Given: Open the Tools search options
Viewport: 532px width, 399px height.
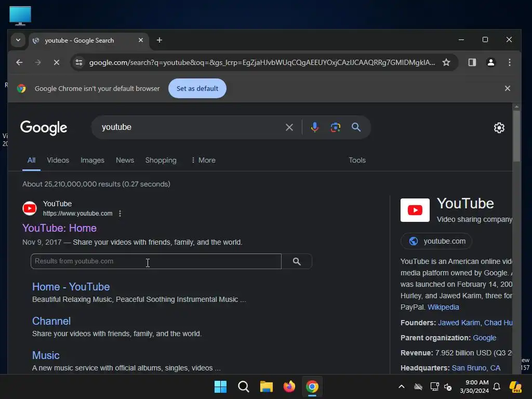Looking at the screenshot, I should [x=357, y=160].
